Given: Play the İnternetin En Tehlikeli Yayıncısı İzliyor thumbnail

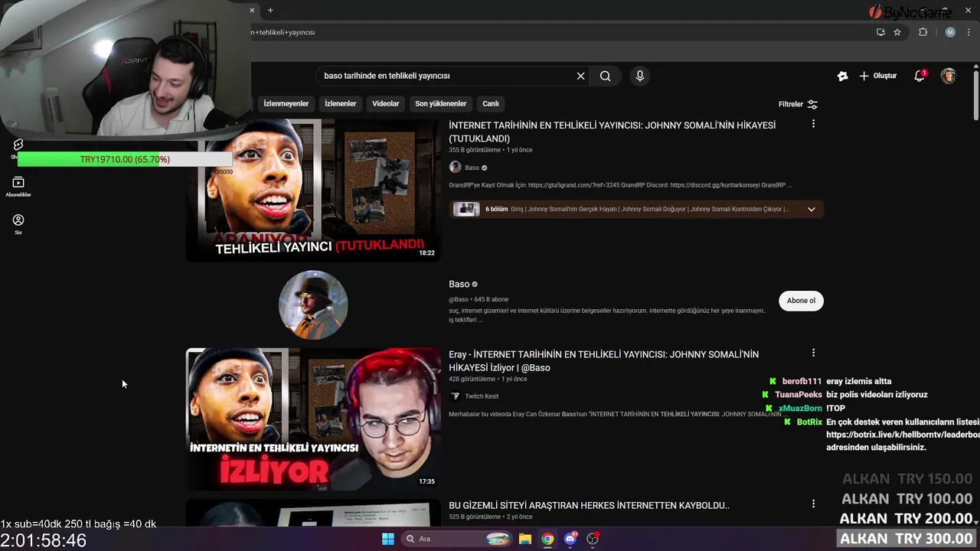Looking at the screenshot, I should pos(313,419).
